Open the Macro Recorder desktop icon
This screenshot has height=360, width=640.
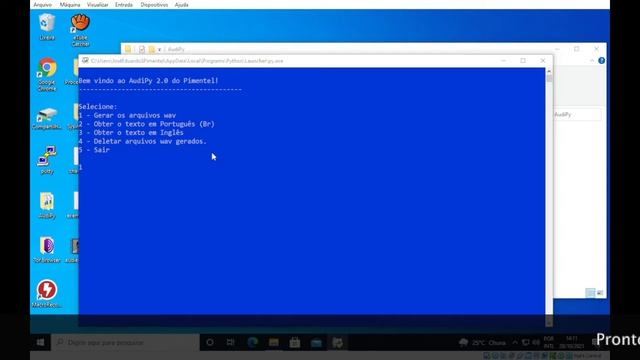tap(47, 293)
